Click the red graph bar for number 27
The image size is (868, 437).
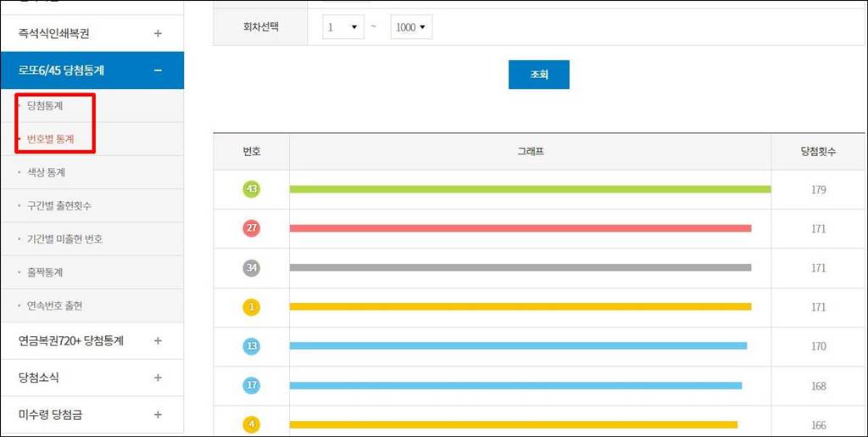pos(520,228)
